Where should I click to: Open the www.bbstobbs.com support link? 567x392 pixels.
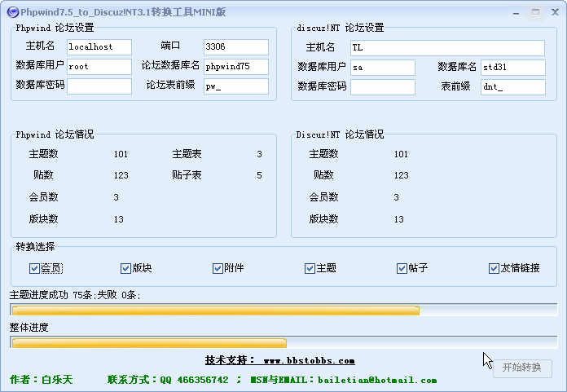(x=309, y=360)
